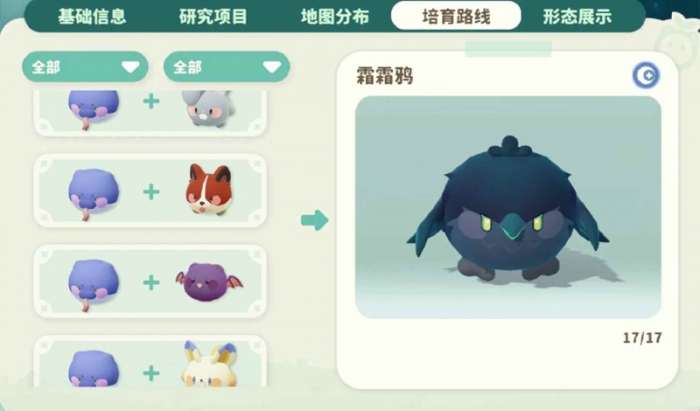Click the 霜霜鸦 crow preview image
The image size is (700, 411).
[508, 207]
